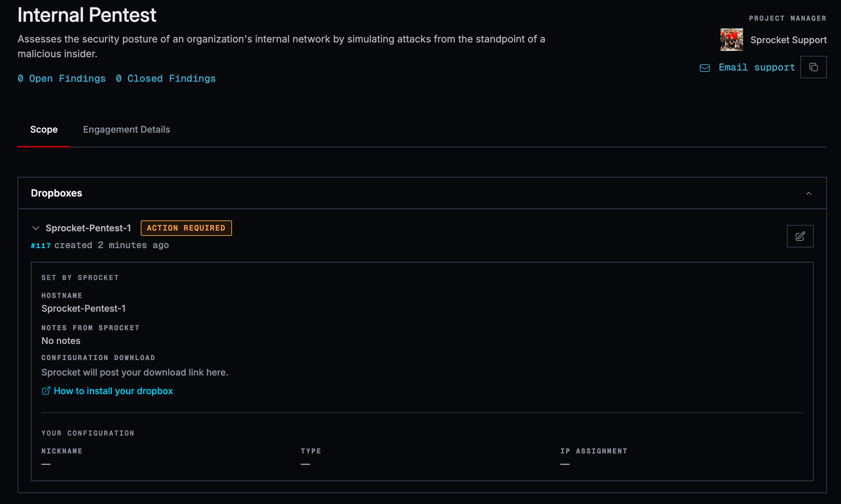Click the Dropboxes section heading

pos(56,193)
